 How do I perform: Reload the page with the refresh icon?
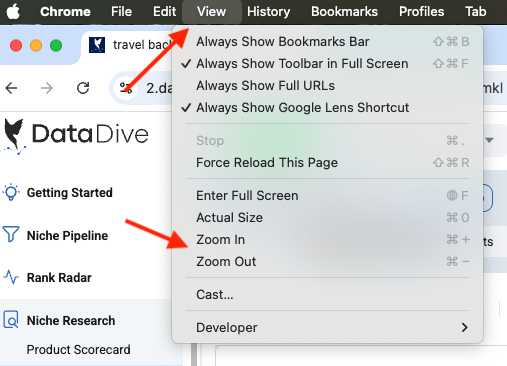(x=83, y=88)
